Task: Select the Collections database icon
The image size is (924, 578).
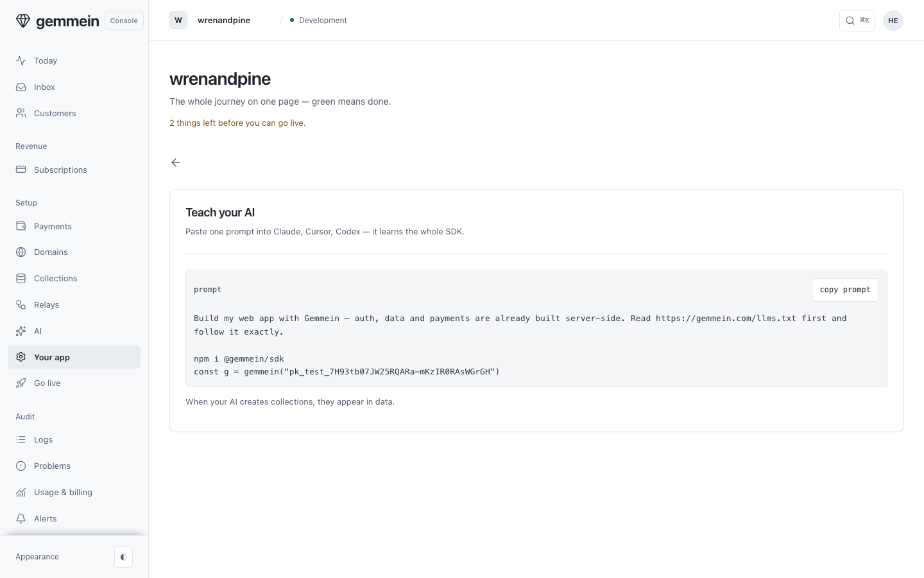Action: coord(21,278)
